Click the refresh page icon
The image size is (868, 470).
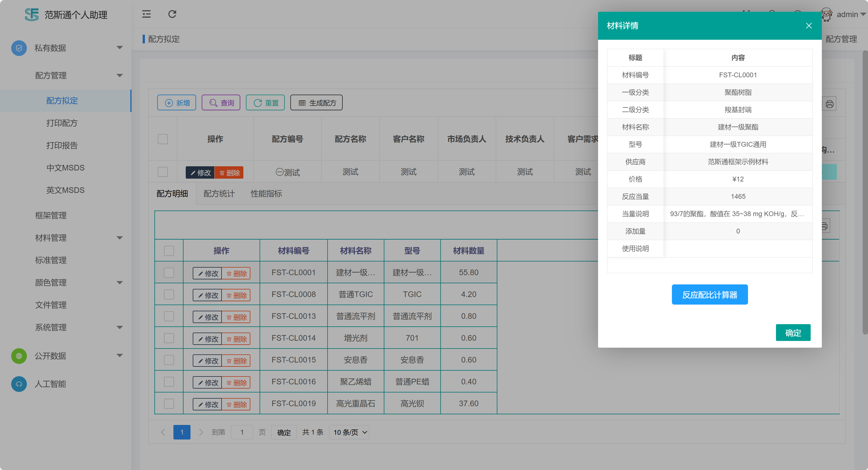pyautogui.click(x=172, y=14)
